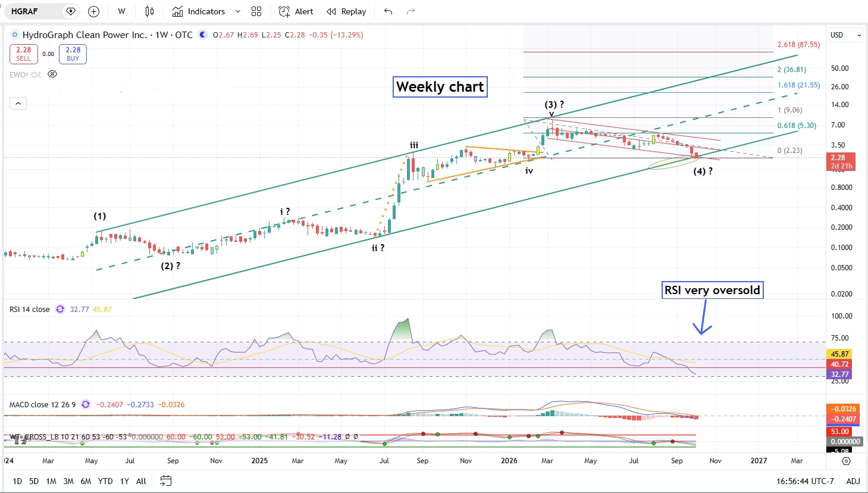Set the time range to 1Y
The width and height of the screenshot is (868, 493).
pyautogui.click(x=124, y=481)
